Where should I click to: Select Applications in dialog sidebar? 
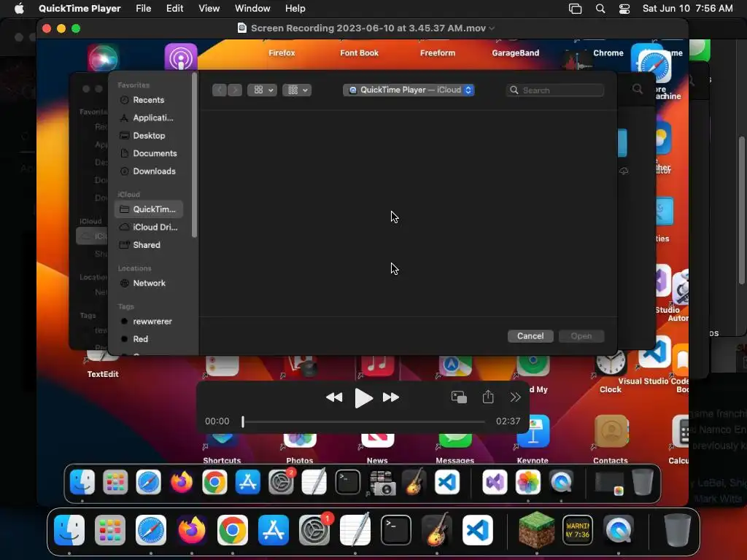click(x=149, y=117)
